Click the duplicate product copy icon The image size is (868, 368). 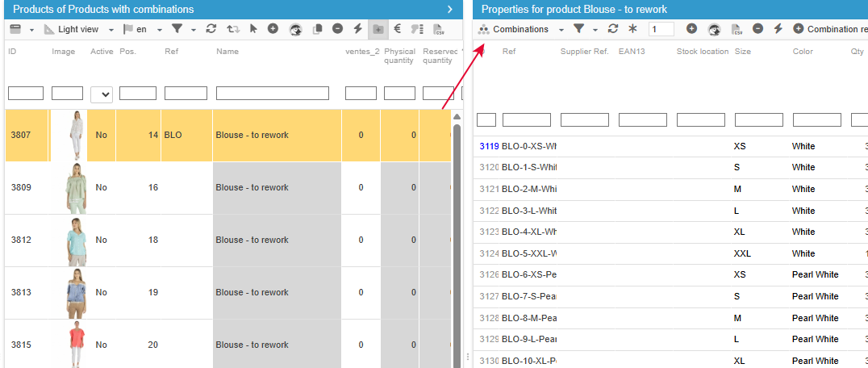pyautogui.click(x=317, y=29)
